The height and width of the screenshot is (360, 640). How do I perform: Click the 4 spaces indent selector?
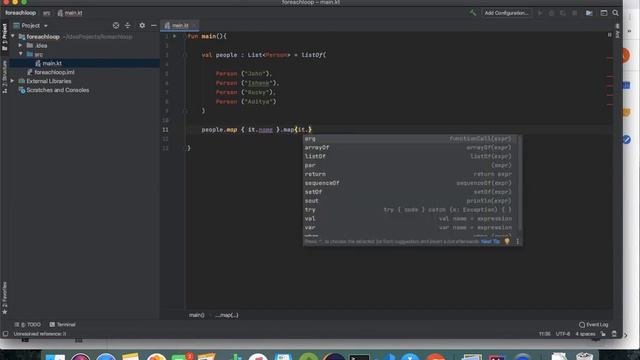click(585, 334)
